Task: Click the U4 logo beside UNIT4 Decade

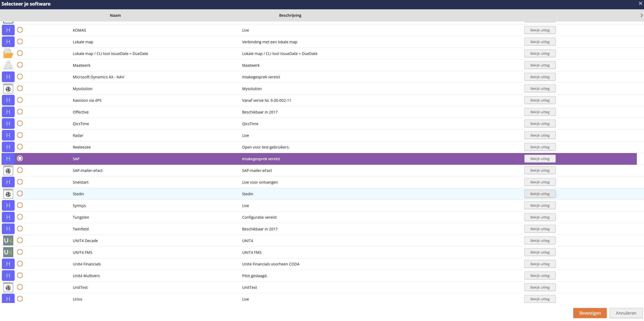Action: tap(8, 240)
